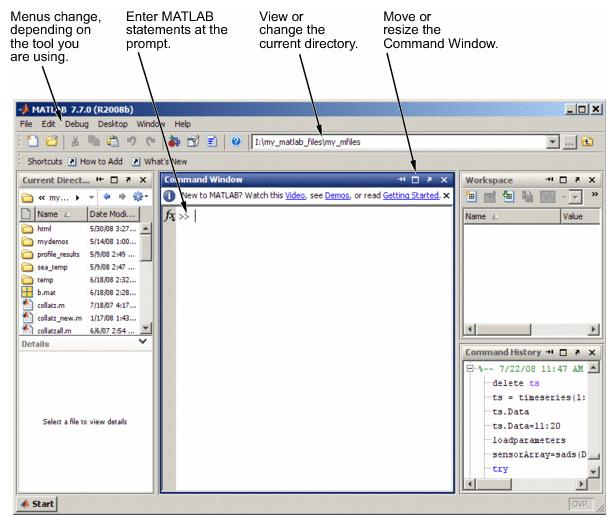
Task: Open the File menu
Action: [x=26, y=124]
